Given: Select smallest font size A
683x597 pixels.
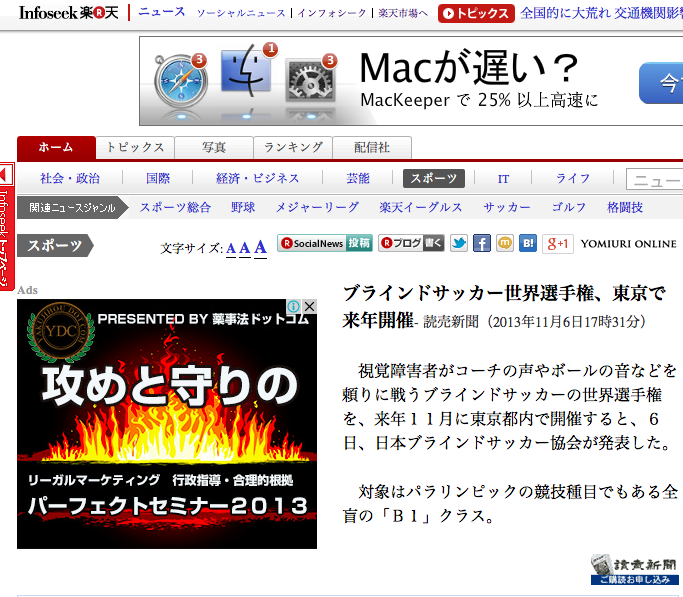Looking at the screenshot, I should (x=231, y=248).
